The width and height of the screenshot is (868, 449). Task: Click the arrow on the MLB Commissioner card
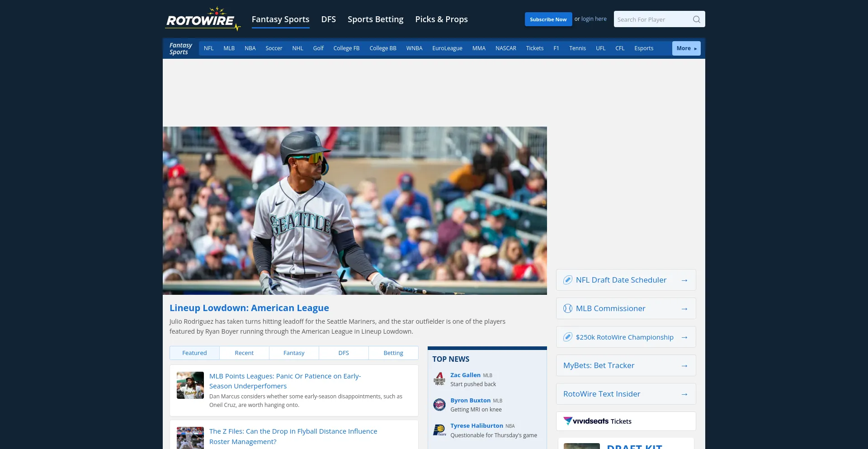[x=684, y=309]
